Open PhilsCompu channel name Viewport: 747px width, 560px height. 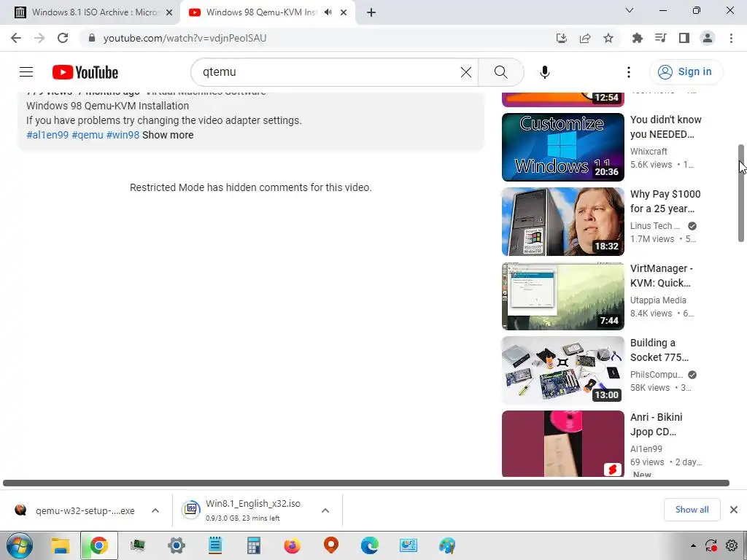[657, 374]
